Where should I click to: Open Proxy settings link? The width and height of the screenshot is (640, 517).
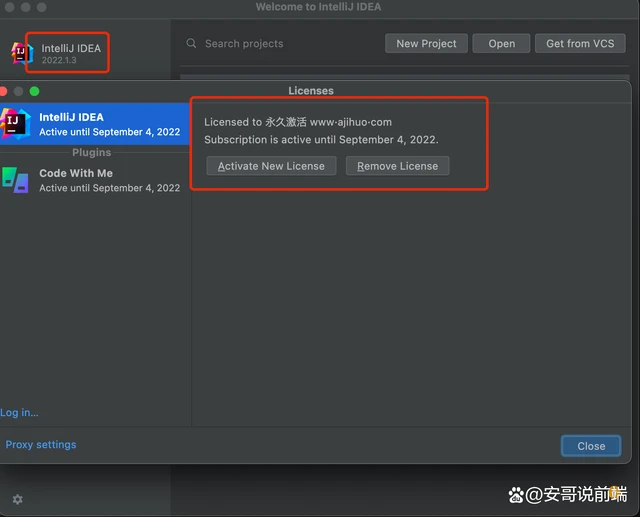41,445
